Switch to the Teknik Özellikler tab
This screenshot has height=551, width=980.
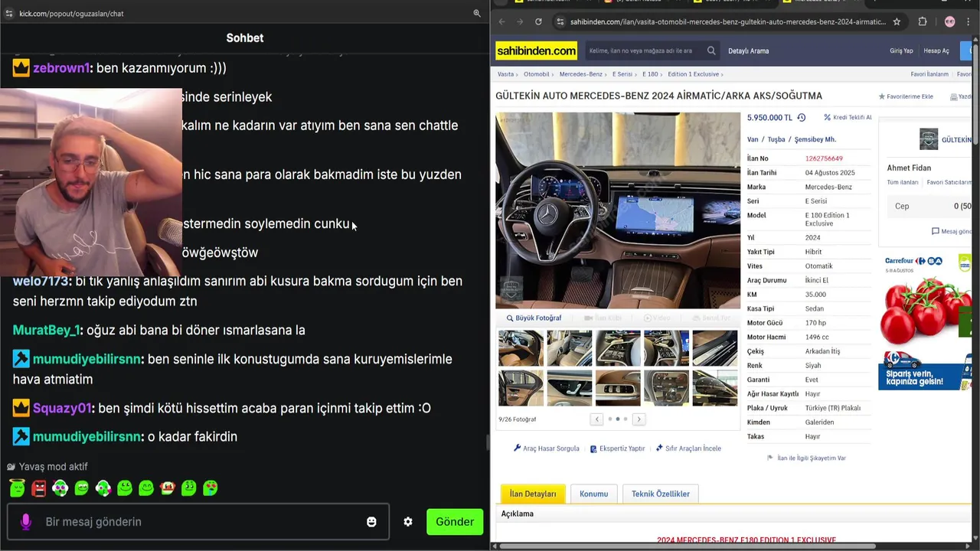[661, 494]
